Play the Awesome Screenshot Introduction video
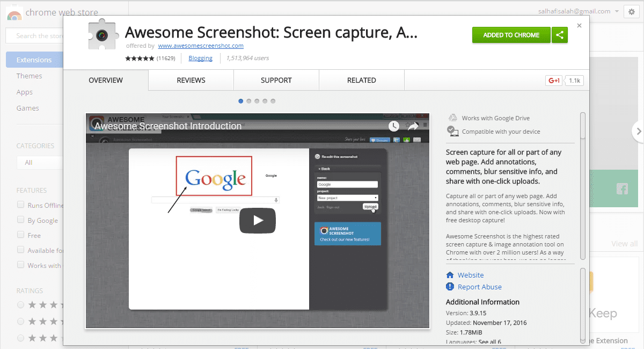This screenshot has width=644, height=349. [258, 220]
